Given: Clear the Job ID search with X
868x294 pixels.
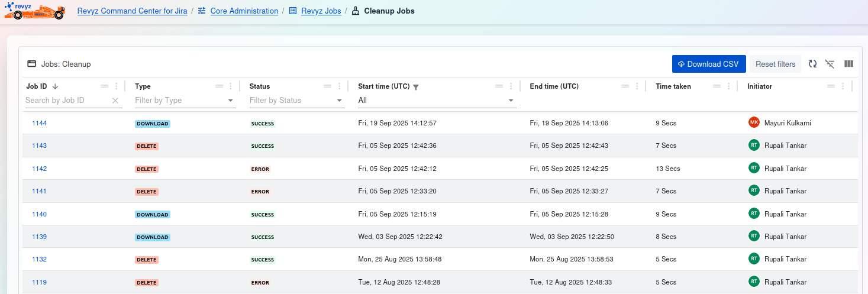Looking at the screenshot, I should (x=115, y=101).
